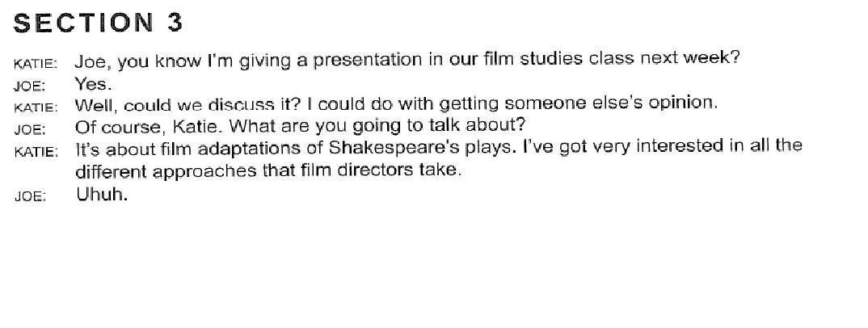Click the second KATIE speaker label

(x=36, y=107)
